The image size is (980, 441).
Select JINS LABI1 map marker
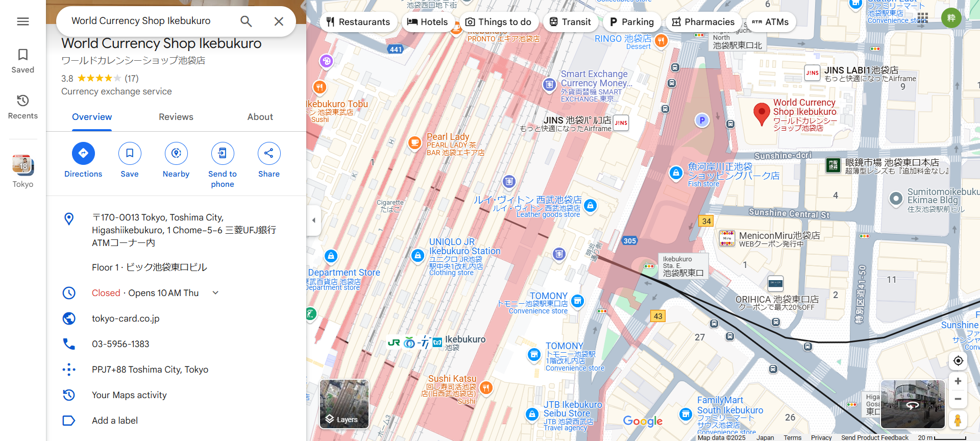(x=812, y=73)
